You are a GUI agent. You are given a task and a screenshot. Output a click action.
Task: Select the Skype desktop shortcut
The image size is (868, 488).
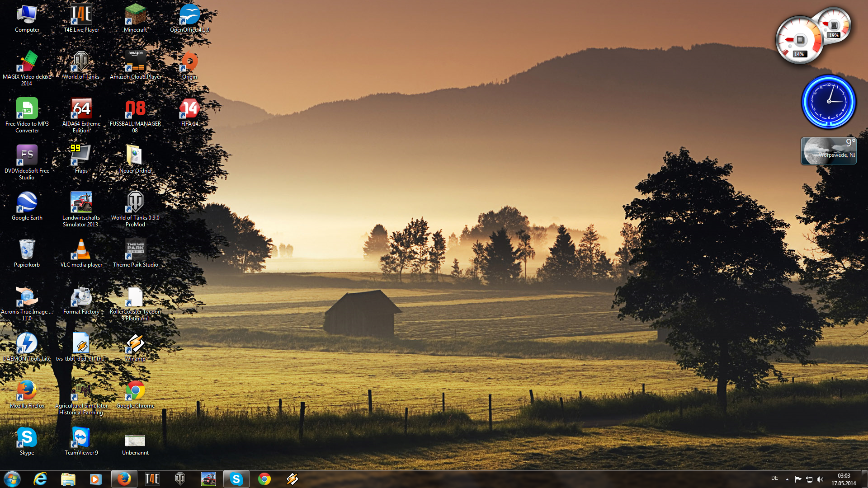[x=27, y=441]
